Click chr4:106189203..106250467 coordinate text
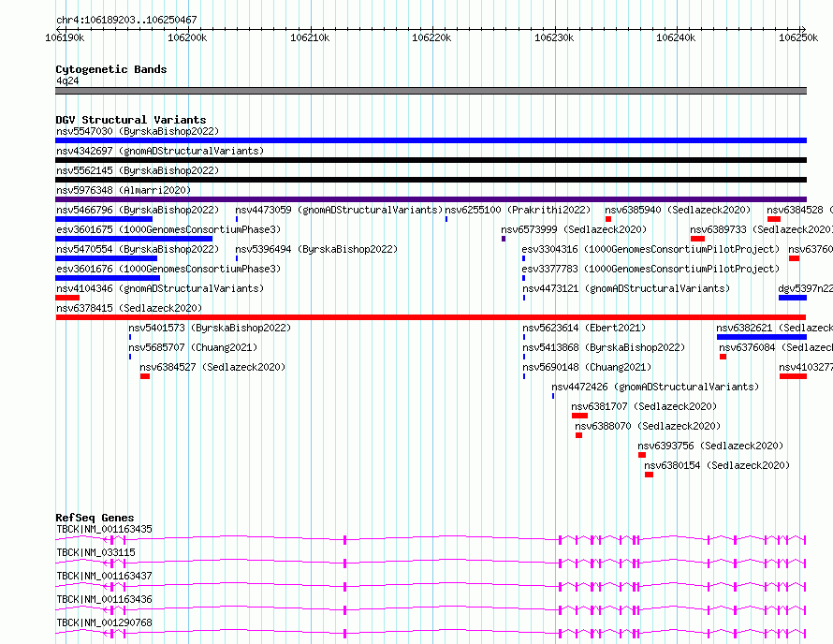 126,20
